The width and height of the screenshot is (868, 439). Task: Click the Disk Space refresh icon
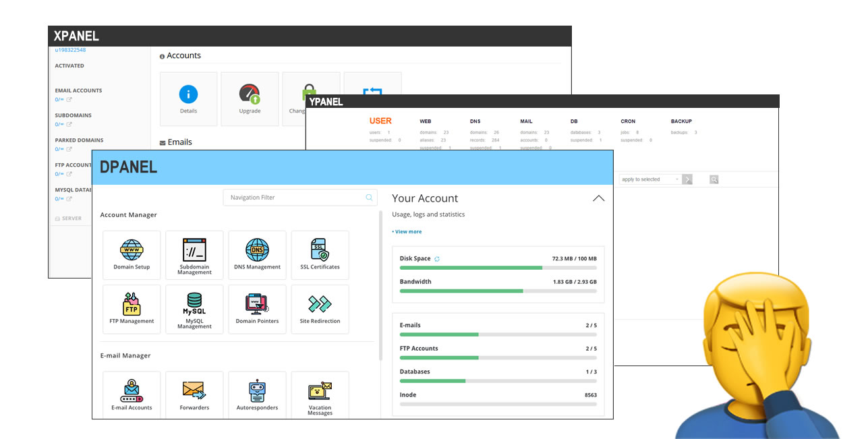437,259
